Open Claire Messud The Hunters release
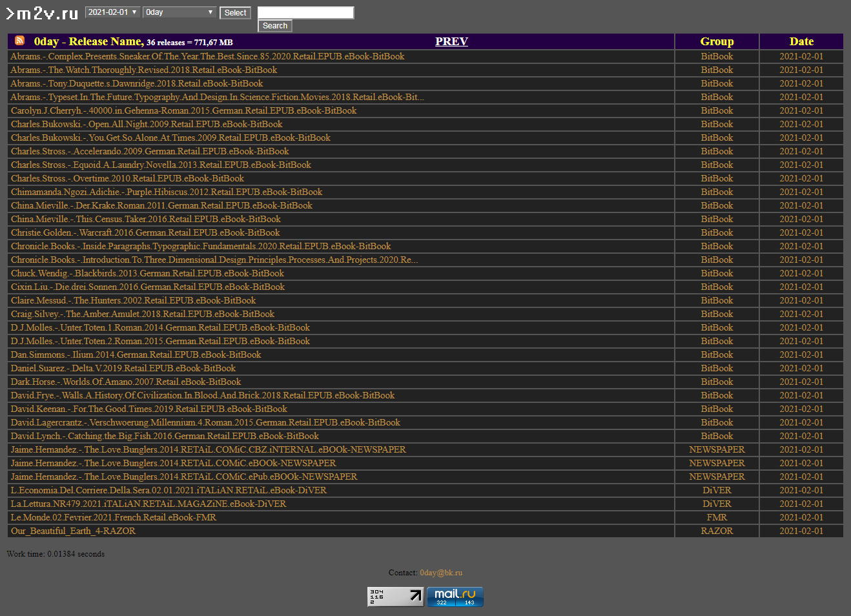Viewport: 851px width, 616px height. (133, 300)
